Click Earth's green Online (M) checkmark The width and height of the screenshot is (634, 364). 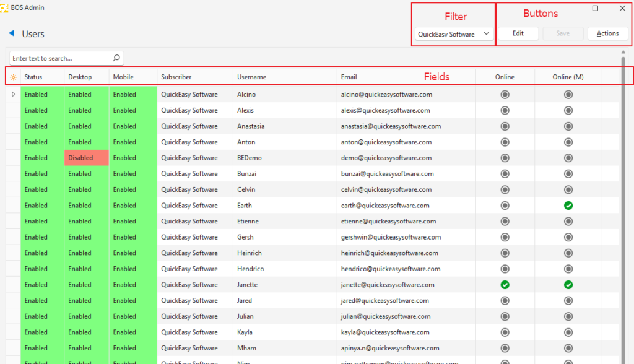coord(568,206)
